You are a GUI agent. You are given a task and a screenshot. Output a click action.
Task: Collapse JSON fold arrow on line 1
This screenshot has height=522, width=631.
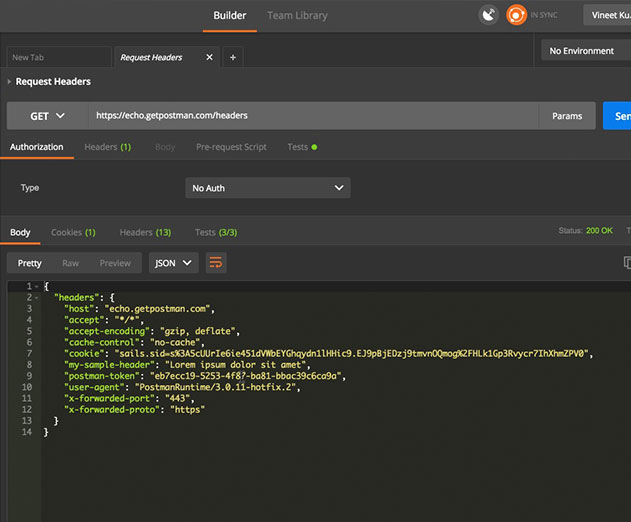point(37,286)
